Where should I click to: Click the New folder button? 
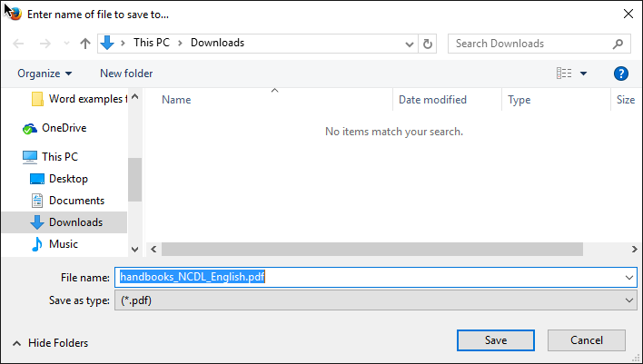(x=126, y=74)
